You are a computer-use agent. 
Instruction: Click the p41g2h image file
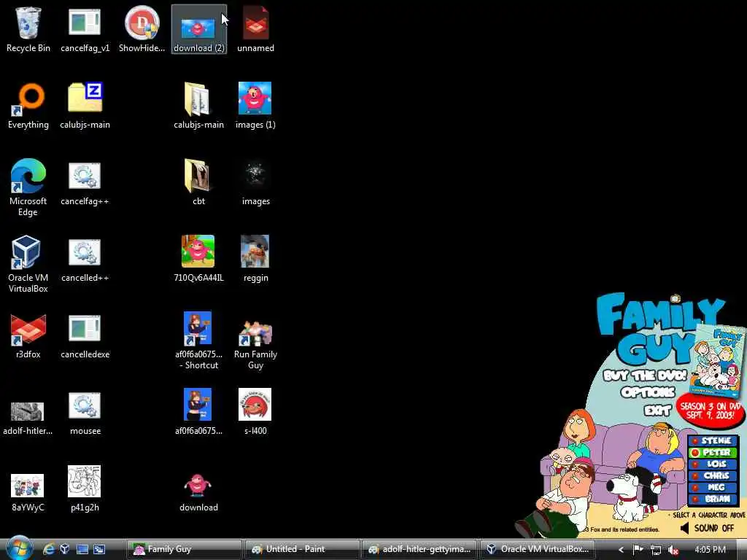(x=85, y=489)
